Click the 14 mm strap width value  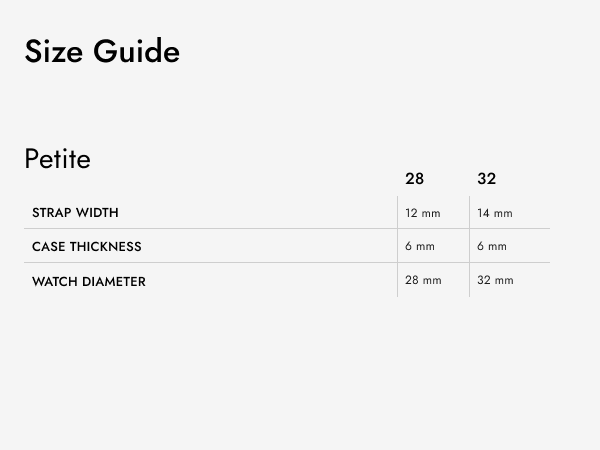point(495,213)
